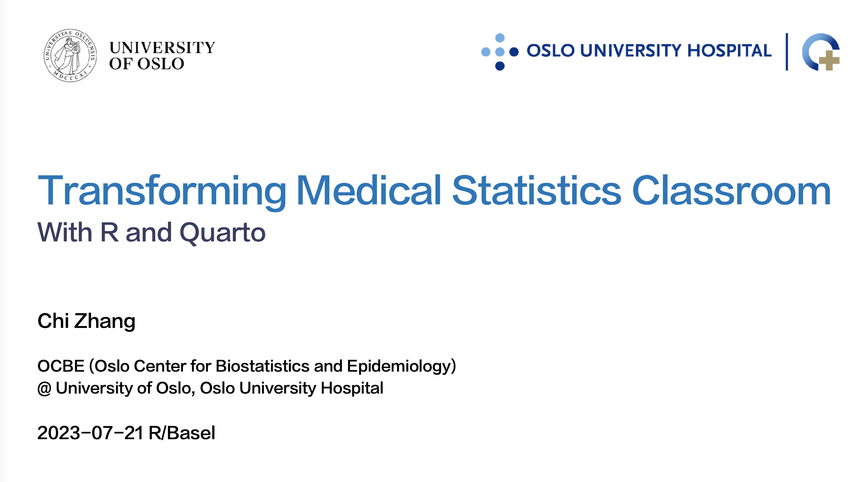Image resolution: width=868 pixels, height=482 pixels.
Task: Click the word "Statistics" in the title
Action: click(x=536, y=191)
